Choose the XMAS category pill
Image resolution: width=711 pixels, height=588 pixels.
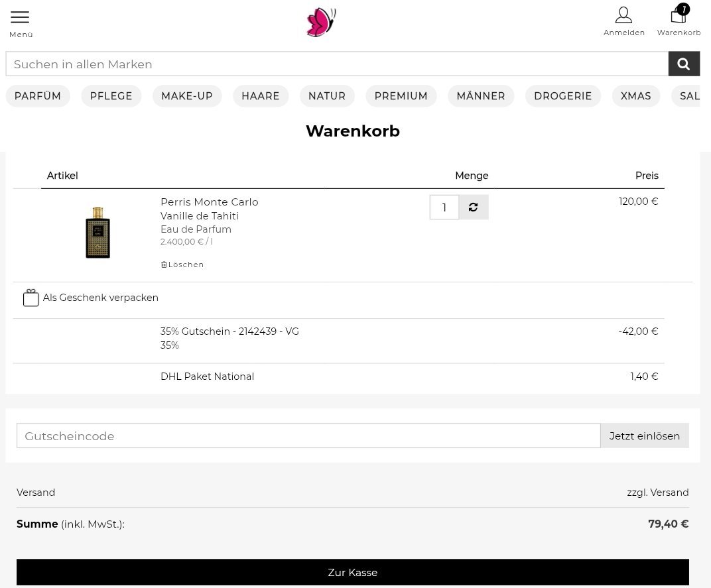(635, 96)
